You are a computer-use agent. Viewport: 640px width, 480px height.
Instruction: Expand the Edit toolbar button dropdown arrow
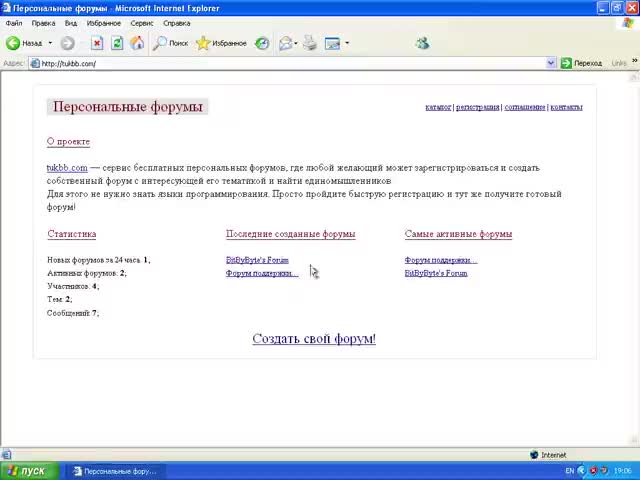(x=347, y=43)
